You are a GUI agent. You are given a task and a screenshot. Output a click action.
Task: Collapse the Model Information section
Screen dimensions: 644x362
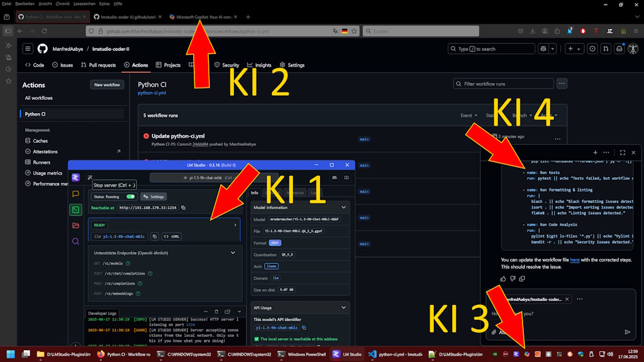(x=343, y=207)
